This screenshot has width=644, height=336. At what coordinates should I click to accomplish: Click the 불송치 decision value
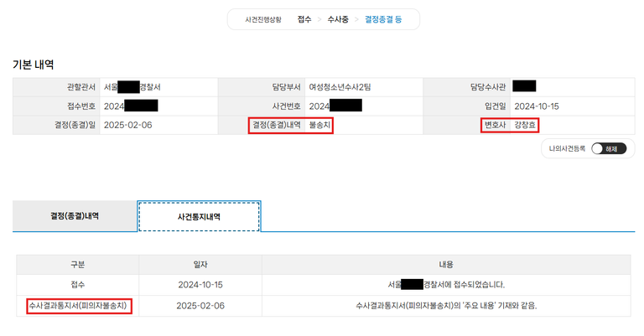click(x=320, y=125)
